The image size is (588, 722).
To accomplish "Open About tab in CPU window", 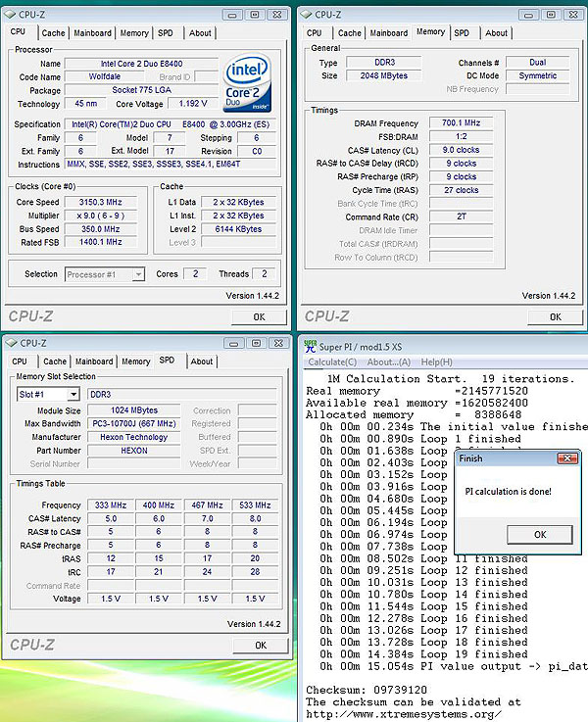I will point(200,33).
